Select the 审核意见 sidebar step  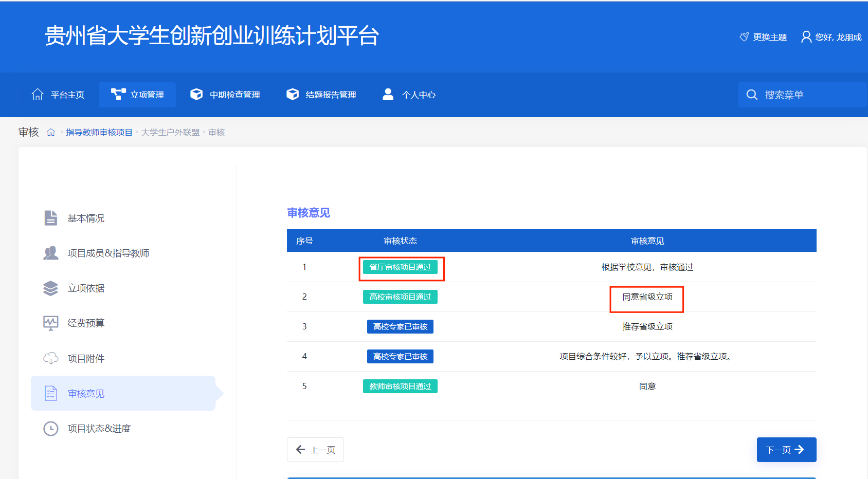(86, 393)
